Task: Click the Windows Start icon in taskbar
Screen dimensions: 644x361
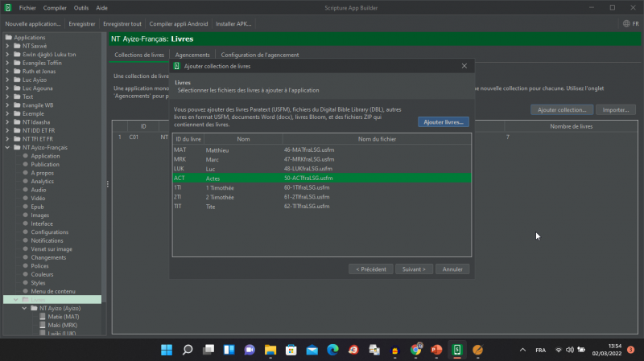Action: 166,350
